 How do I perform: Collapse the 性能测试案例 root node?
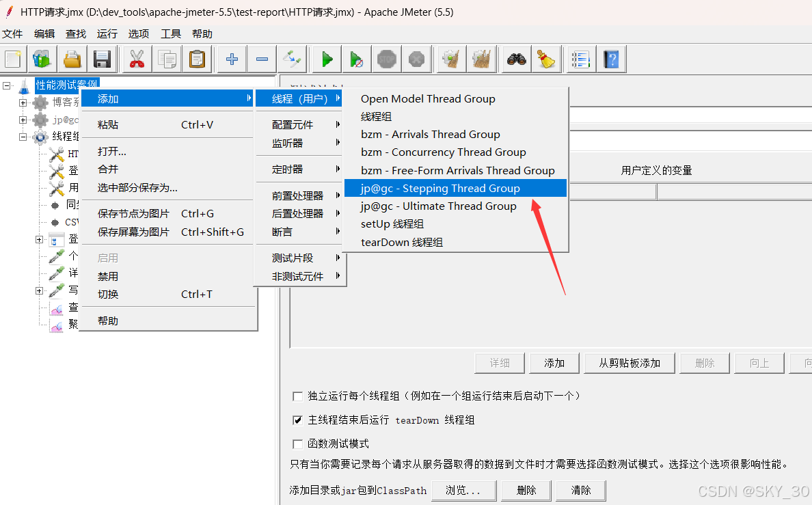7,85
